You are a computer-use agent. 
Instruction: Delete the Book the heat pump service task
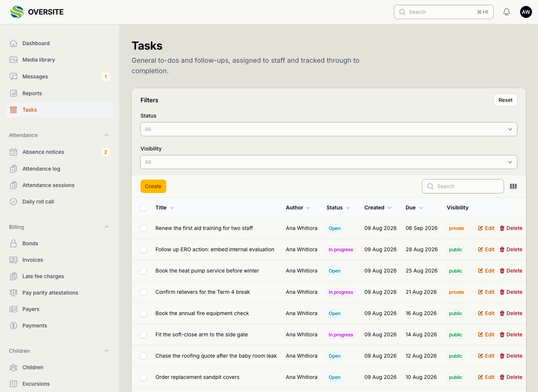tap(511, 271)
